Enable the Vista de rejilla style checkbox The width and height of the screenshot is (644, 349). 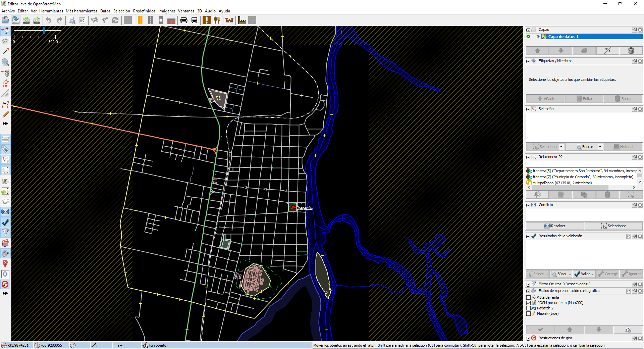click(x=529, y=297)
